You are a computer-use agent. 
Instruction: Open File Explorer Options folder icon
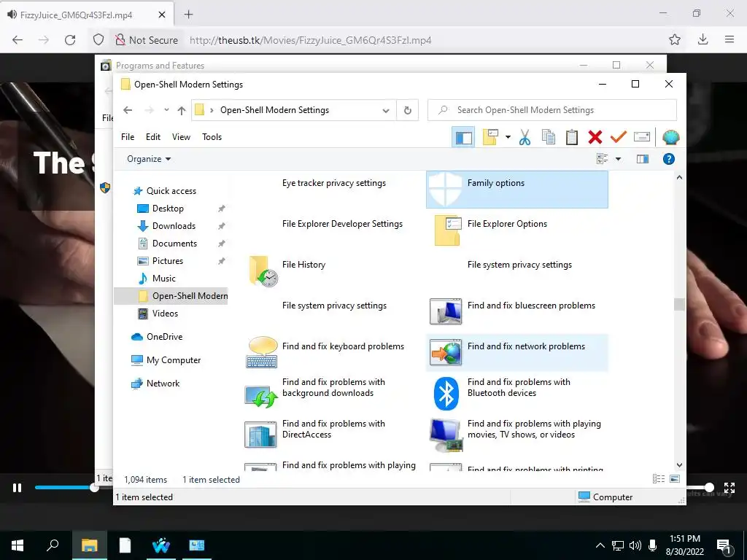point(447,230)
